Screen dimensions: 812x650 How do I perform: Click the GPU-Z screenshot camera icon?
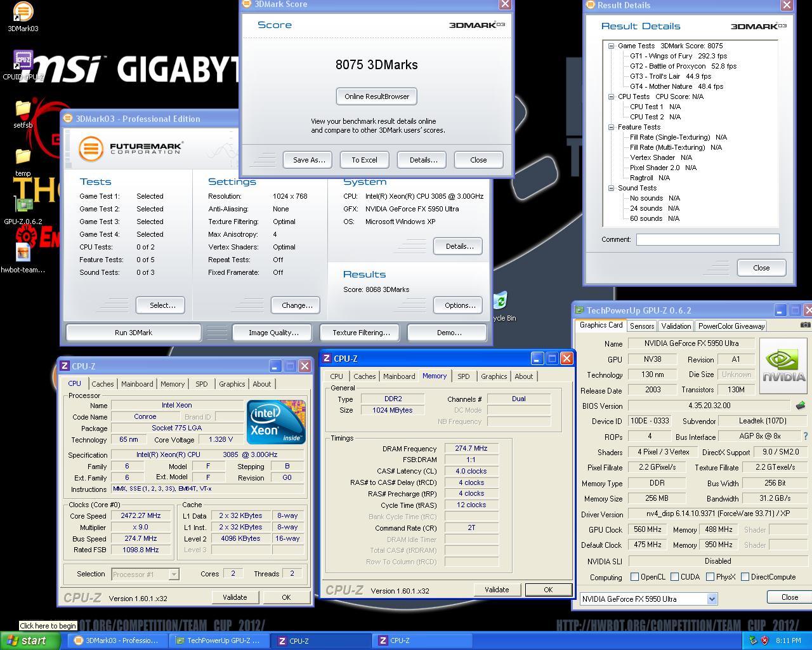pos(805,325)
